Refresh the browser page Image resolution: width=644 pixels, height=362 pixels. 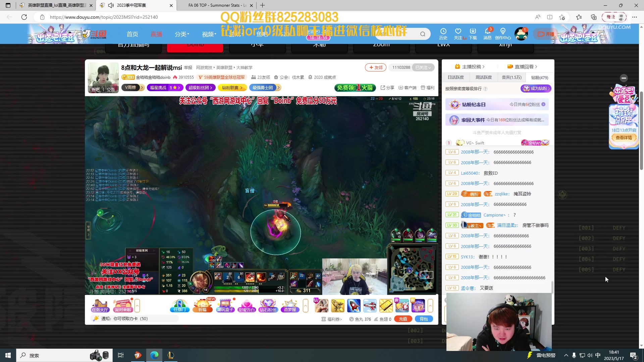(x=24, y=17)
